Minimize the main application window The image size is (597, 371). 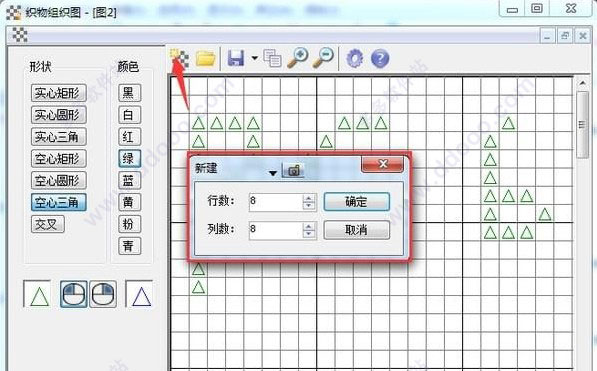pos(512,9)
